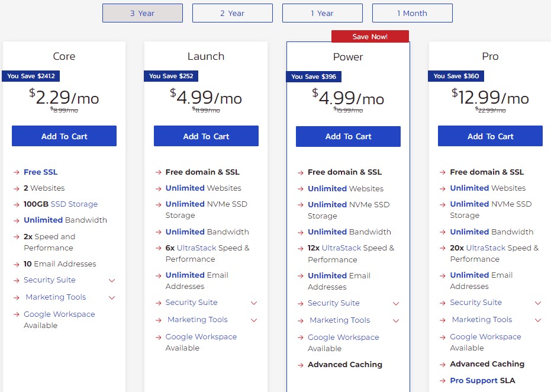Switch to the 2 Year billing term
This screenshot has height=392, width=551.
pyautogui.click(x=232, y=13)
